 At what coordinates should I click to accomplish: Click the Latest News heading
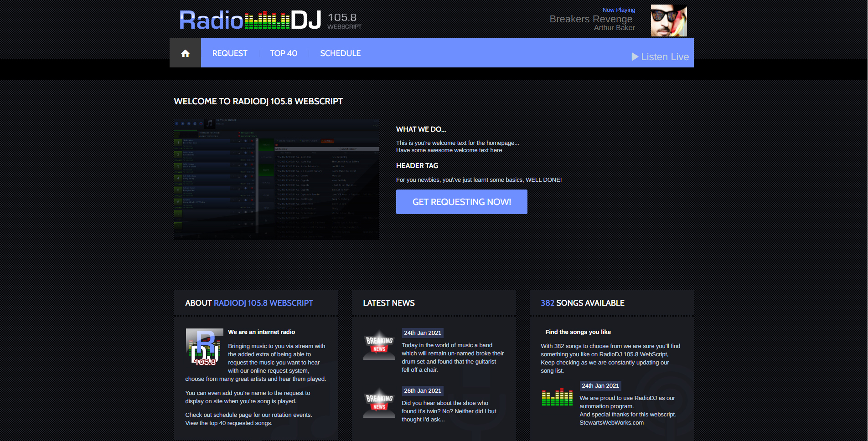[388, 303]
